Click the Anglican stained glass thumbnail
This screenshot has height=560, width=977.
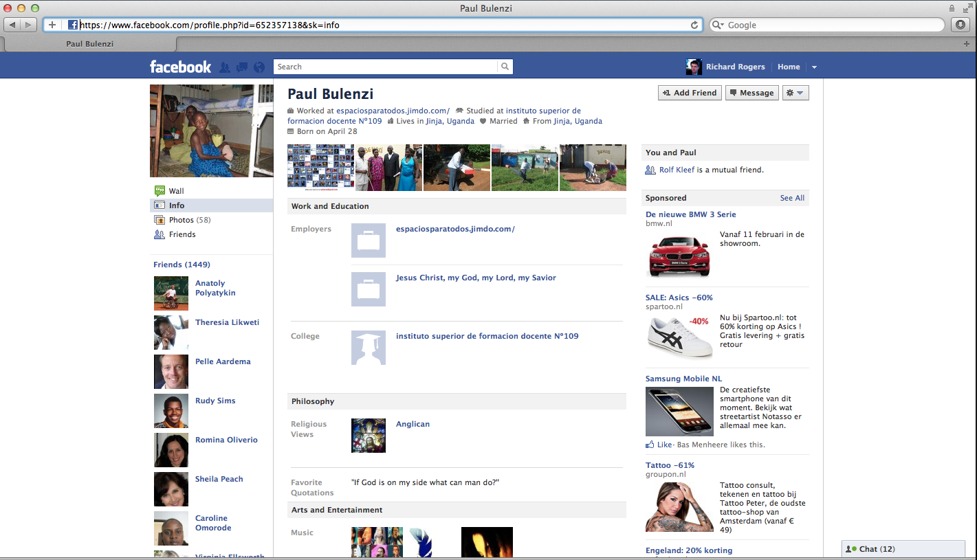[x=369, y=436]
